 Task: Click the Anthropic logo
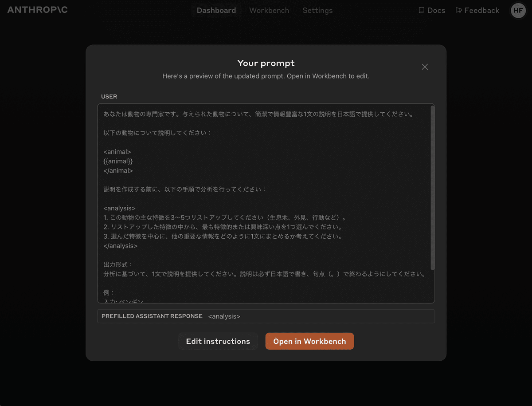click(x=37, y=10)
